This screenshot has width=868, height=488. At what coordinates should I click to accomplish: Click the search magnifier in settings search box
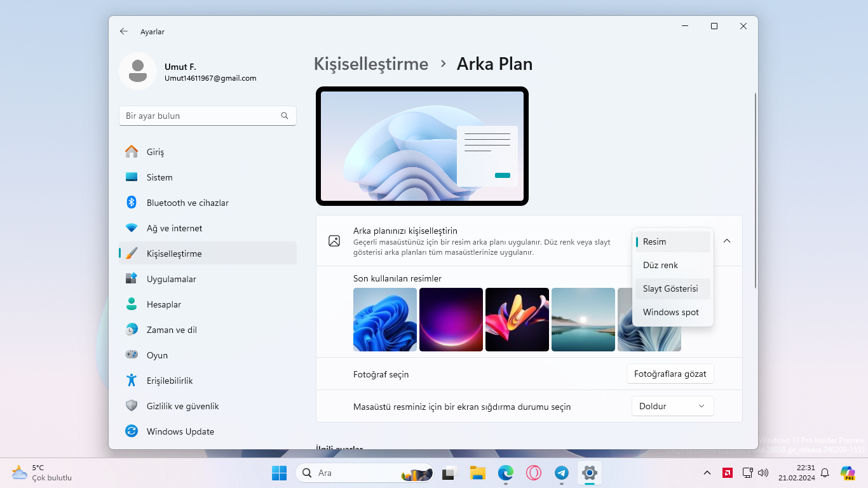(285, 116)
